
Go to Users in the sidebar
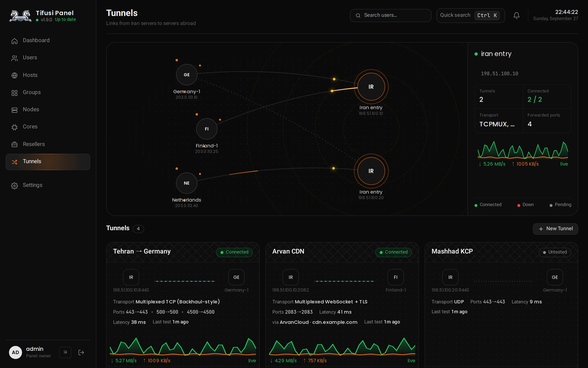point(48,58)
